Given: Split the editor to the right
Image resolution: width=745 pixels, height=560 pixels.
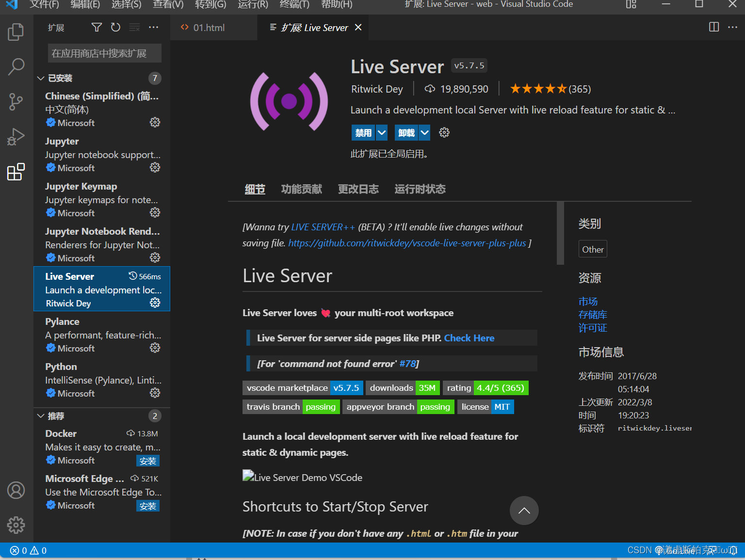Looking at the screenshot, I should [714, 27].
